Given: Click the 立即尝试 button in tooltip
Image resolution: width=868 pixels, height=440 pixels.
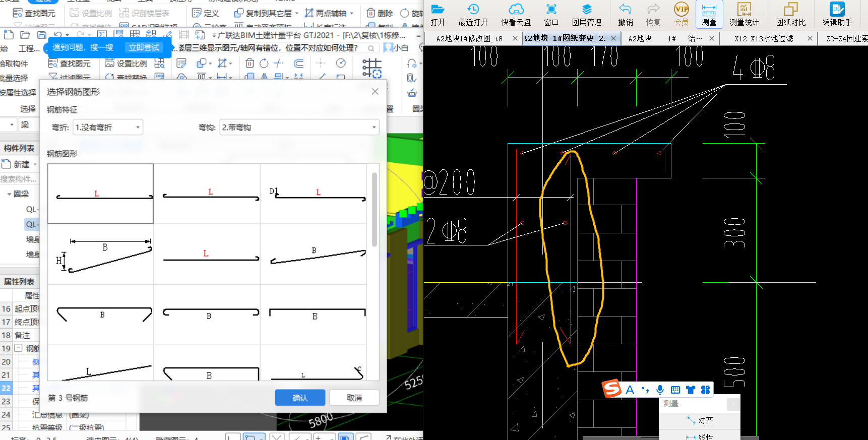Looking at the screenshot, I should click(144, 47).
